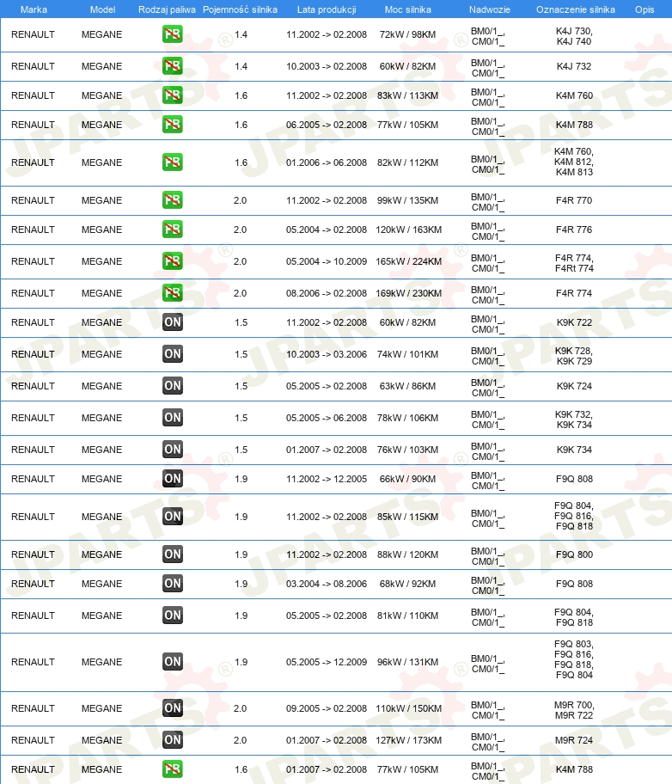Click the 88kW / 120KM power value

(407, 554)
